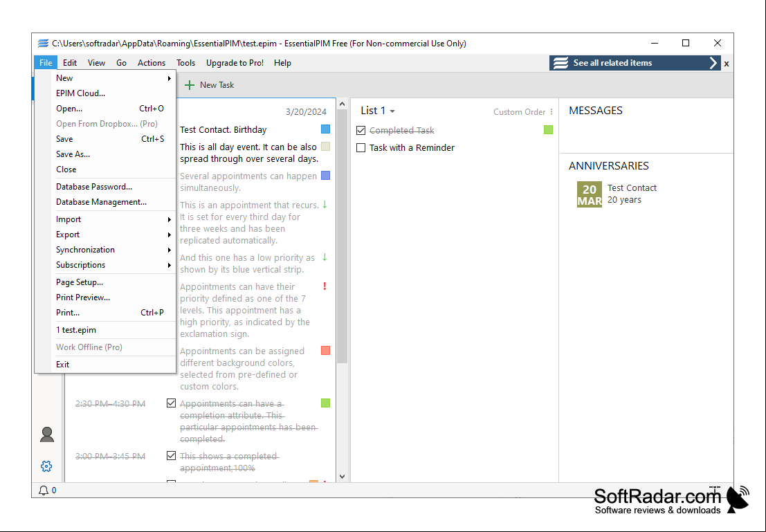Open the Go menu

click(121, 63)
